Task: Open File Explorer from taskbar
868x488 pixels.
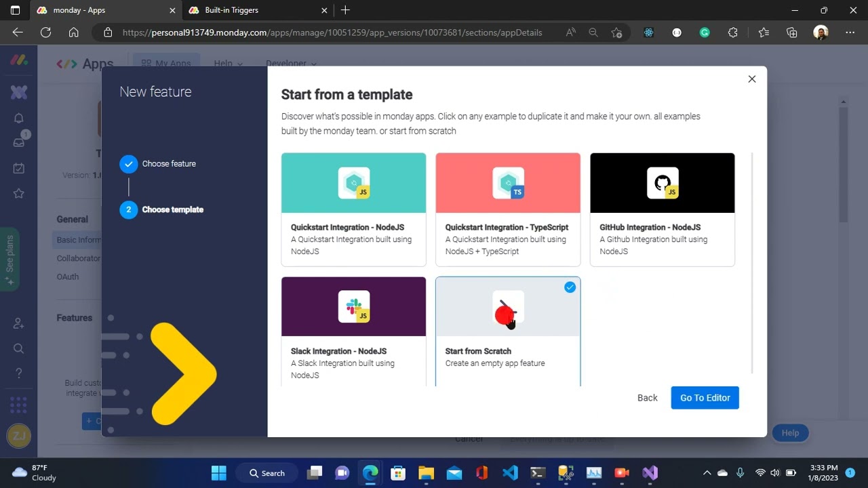Action: pos(426,473)
